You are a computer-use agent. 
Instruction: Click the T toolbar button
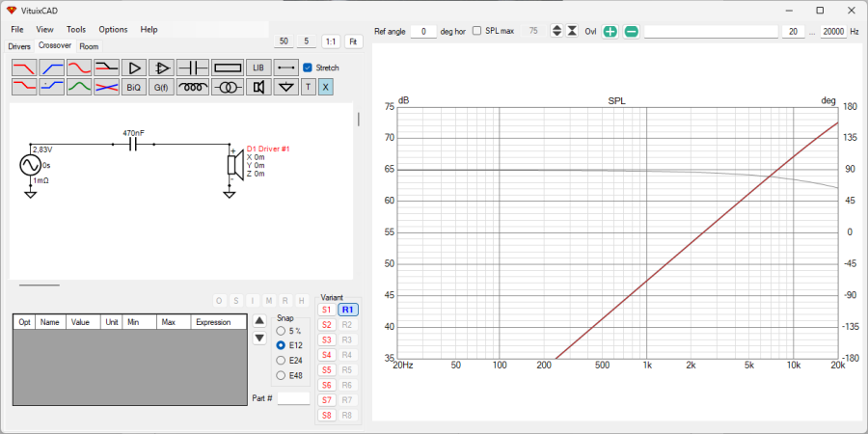(309, 87)
